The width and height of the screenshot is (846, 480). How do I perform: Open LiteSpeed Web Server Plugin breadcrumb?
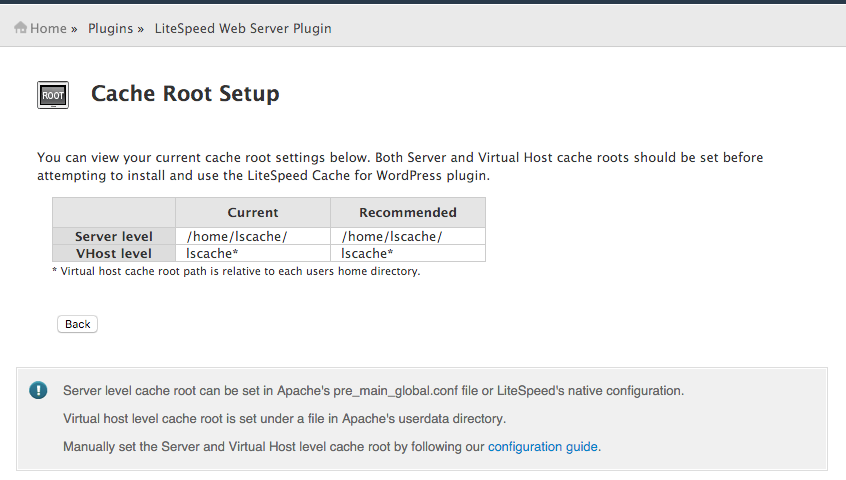click(x=243, y=29)
